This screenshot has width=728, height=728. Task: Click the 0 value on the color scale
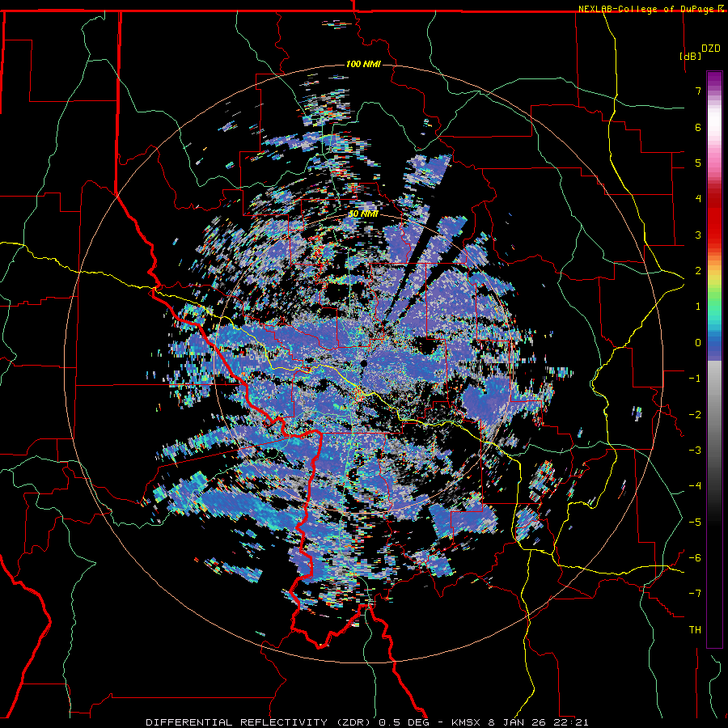pos(698,343)
